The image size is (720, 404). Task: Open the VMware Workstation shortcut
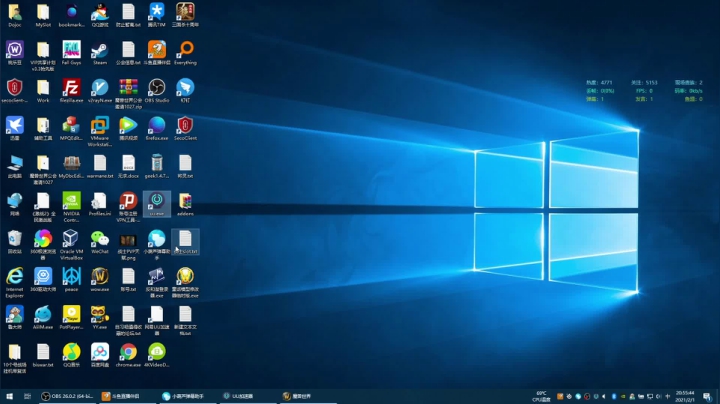pos(100,131)
